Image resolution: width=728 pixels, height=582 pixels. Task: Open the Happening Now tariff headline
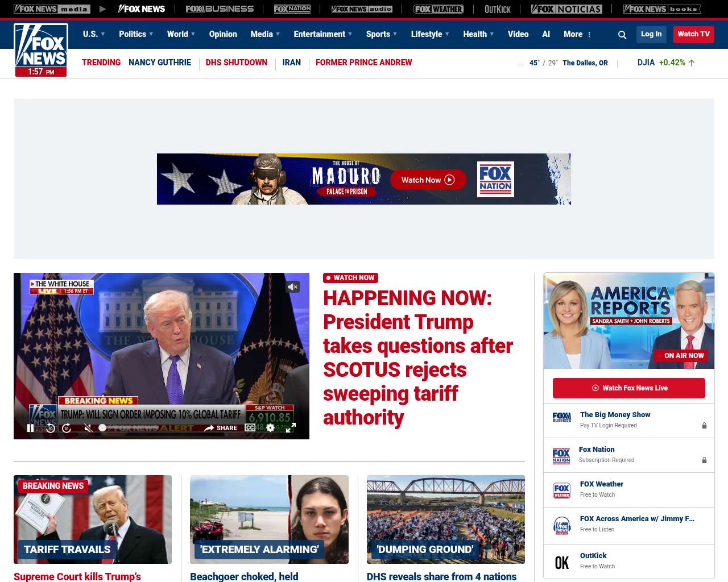pyautogui.click(x=418, y=357)
